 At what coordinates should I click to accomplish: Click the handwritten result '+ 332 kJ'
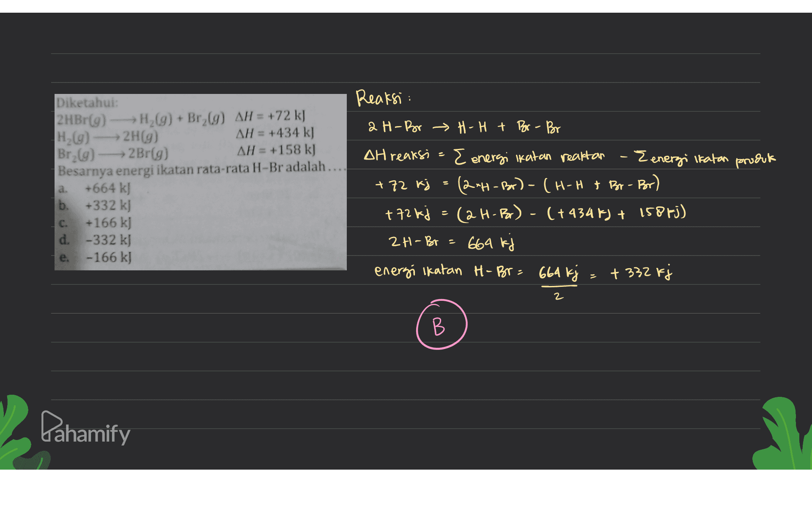tap(642, 273)
